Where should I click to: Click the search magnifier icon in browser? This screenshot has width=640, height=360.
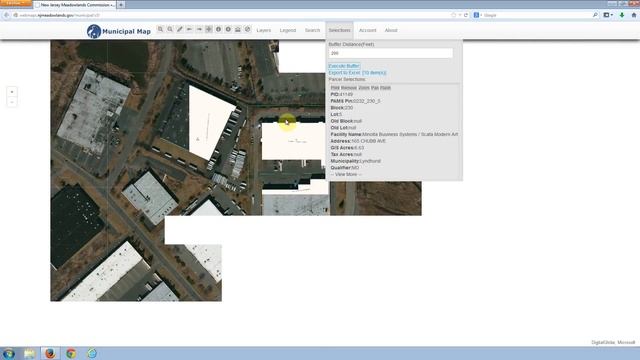point(595,15)
